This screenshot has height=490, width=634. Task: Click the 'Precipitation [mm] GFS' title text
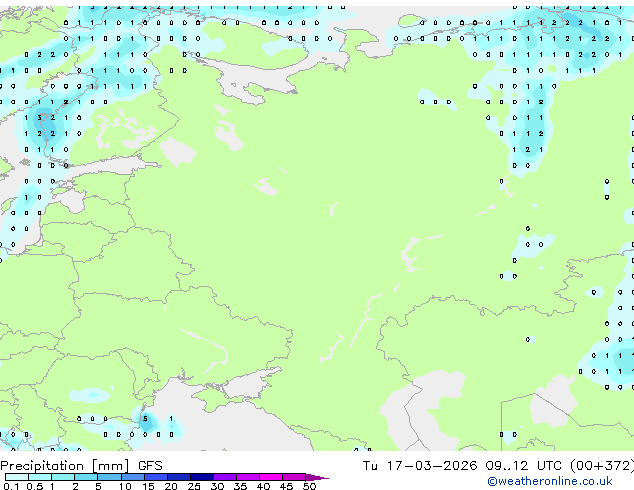pyautogui.click(x=81, y=466)
